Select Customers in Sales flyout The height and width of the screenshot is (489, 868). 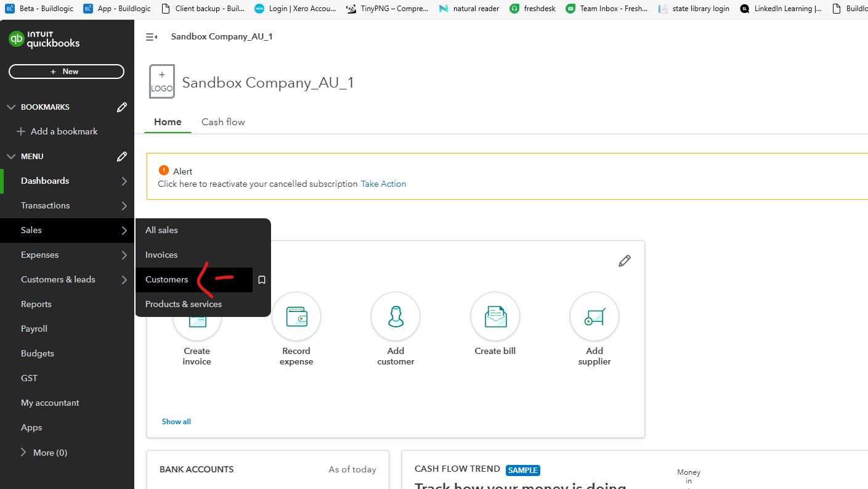(194, 280)
